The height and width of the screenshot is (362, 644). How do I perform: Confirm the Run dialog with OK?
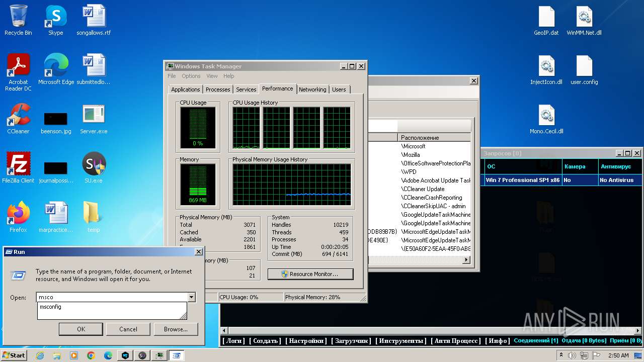click(81, 329)
